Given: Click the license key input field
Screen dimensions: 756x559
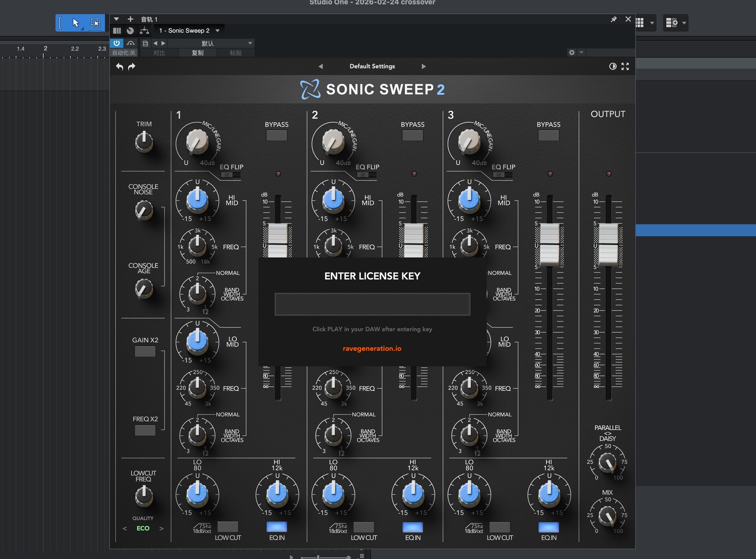Looking at the screenshot, I should pyautogui.click(x=372, y=304).
